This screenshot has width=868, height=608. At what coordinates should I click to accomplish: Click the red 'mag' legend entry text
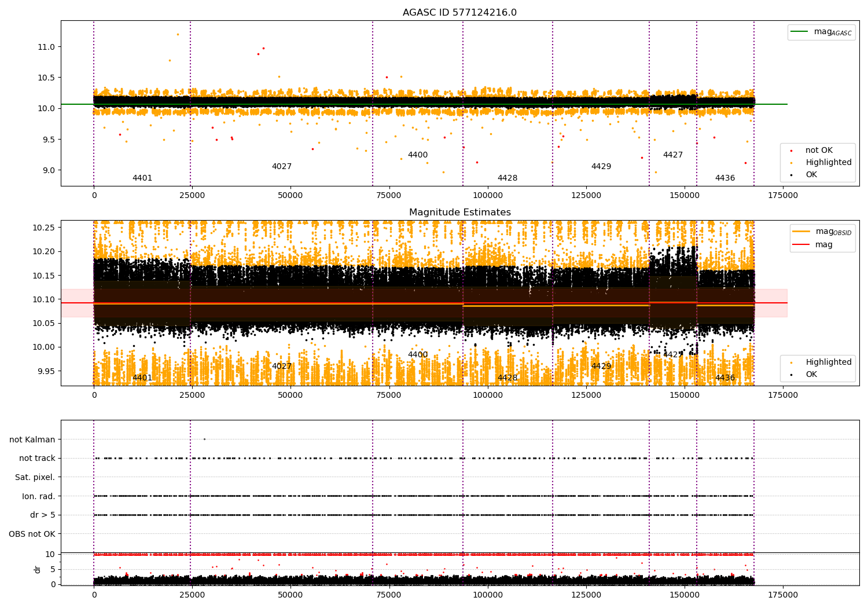pyautogui.click(x=824, y=245)
